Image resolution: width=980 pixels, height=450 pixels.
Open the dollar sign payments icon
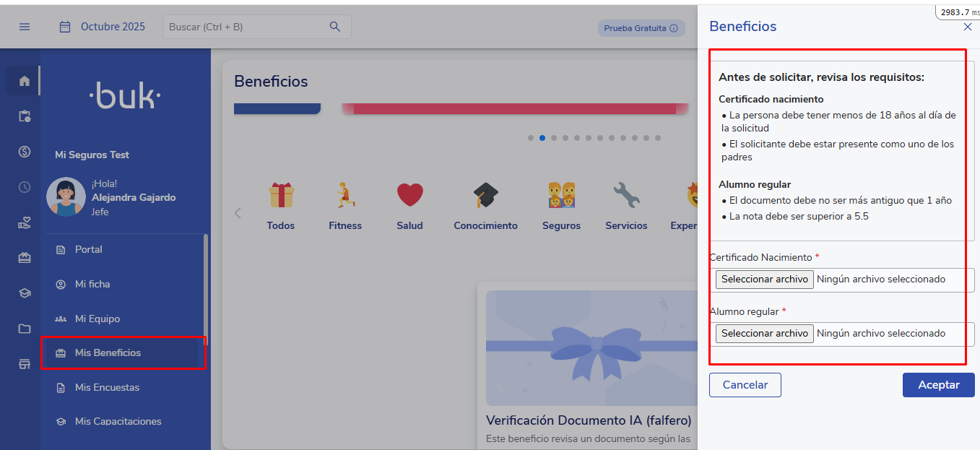pyautogui.click(x=25, y=152)
